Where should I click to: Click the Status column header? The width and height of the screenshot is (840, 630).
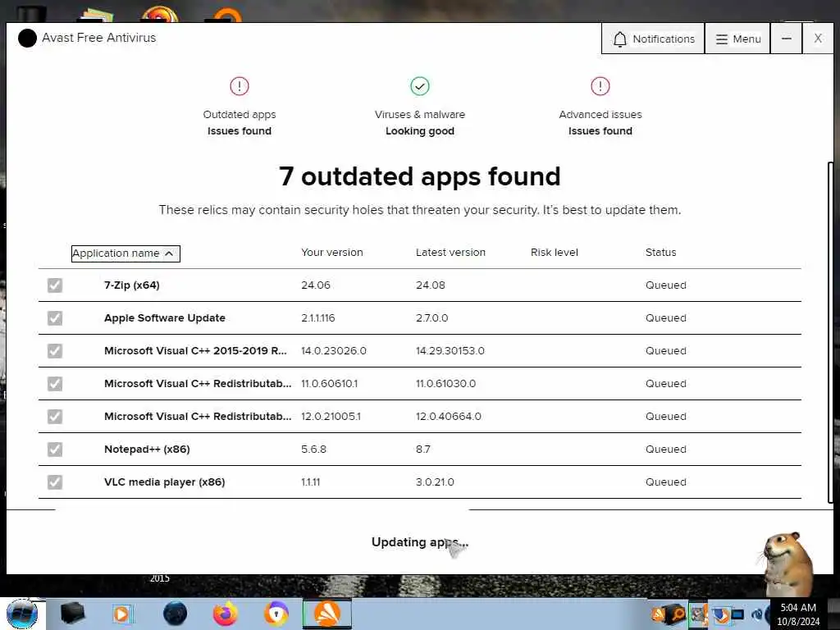pos(660,253)
